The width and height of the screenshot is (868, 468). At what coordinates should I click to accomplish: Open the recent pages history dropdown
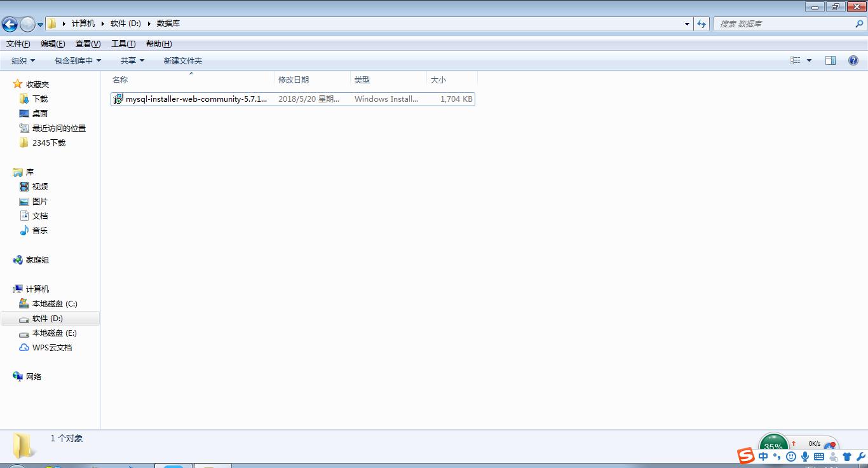40,25
